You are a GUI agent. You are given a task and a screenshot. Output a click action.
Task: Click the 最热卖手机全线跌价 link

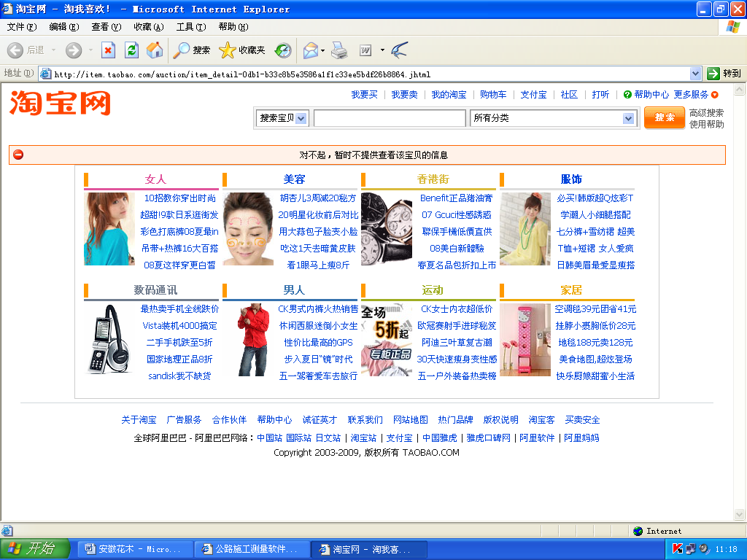(x=179, y=309)
